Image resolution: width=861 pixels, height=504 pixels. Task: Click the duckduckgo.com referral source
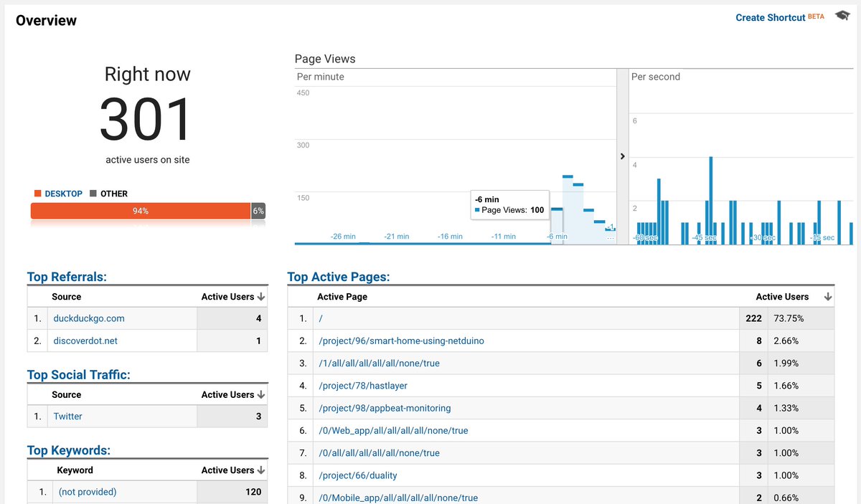[x=89, y=318]
